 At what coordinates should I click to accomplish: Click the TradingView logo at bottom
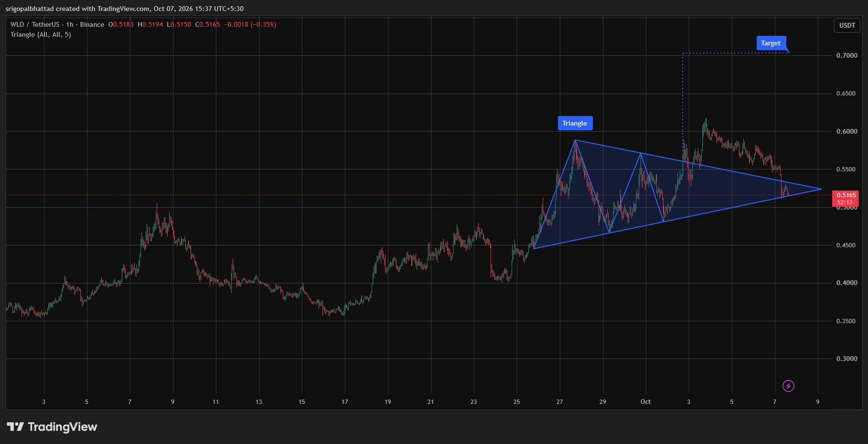52,427
